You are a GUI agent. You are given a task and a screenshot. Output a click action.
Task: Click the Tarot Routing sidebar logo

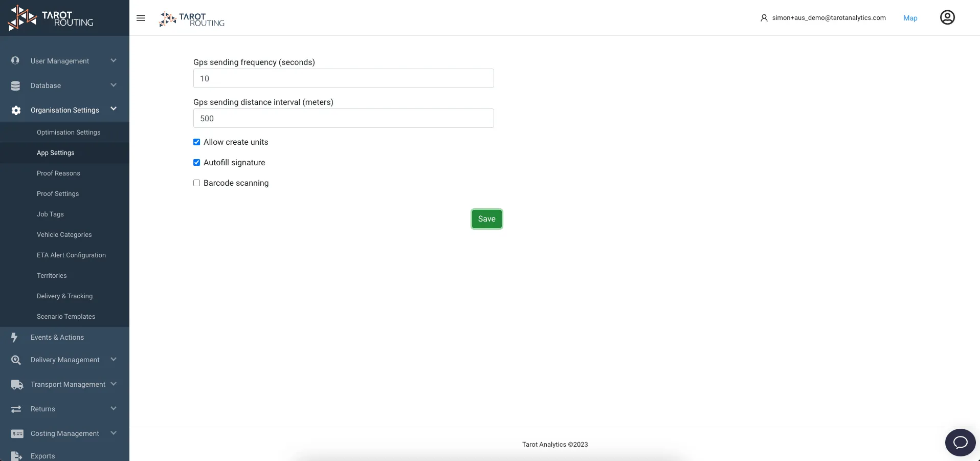[x=51, y=18]
